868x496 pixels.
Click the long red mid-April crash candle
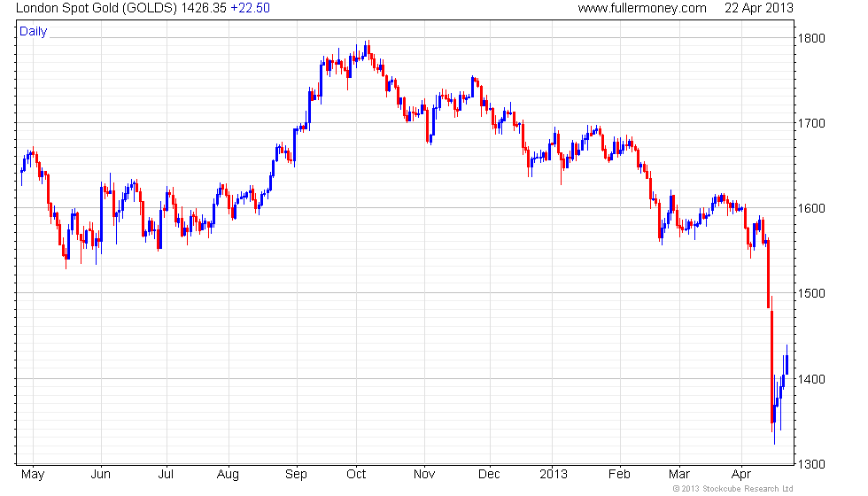tap(771, 365)
